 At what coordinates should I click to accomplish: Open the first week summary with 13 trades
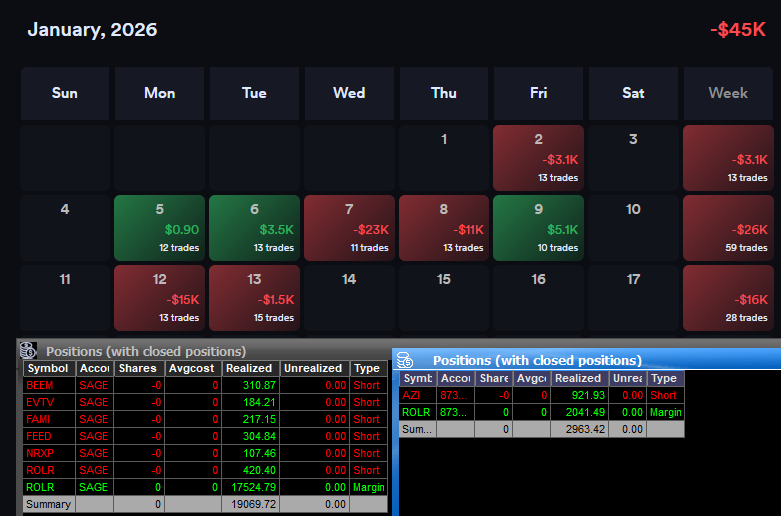coord(728,158)
